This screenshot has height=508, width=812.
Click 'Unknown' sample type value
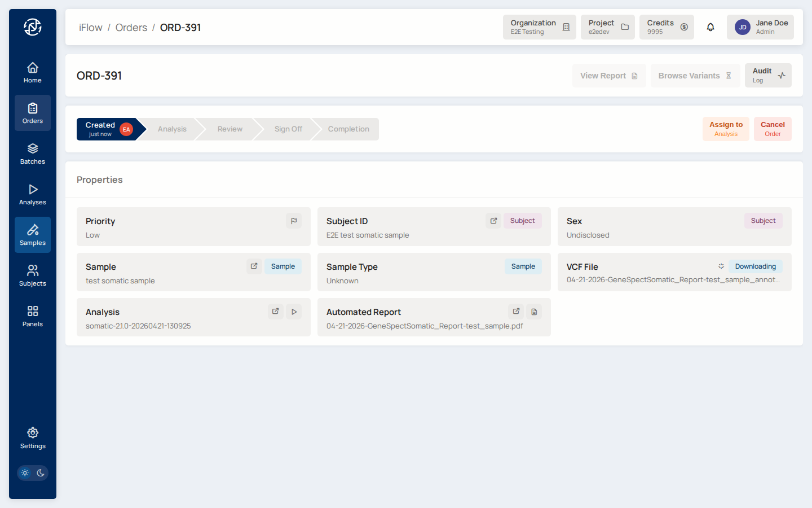tap(342, 281)
